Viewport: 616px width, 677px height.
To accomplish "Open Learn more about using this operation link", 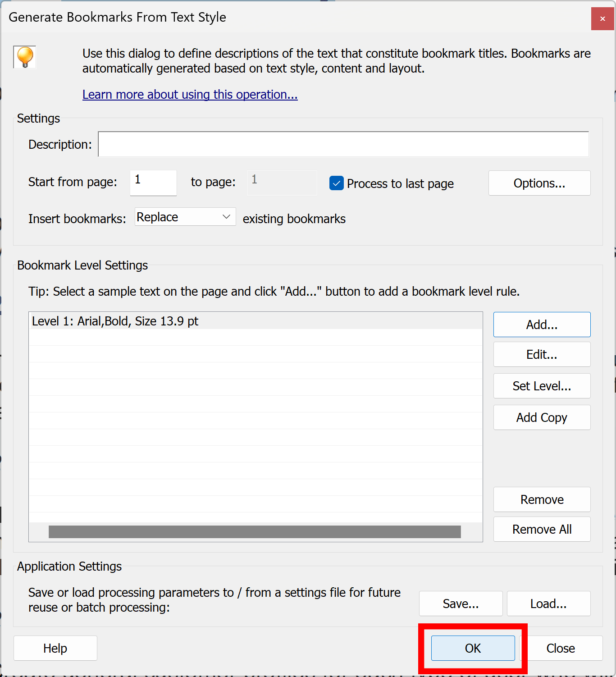I will point(190,95).
